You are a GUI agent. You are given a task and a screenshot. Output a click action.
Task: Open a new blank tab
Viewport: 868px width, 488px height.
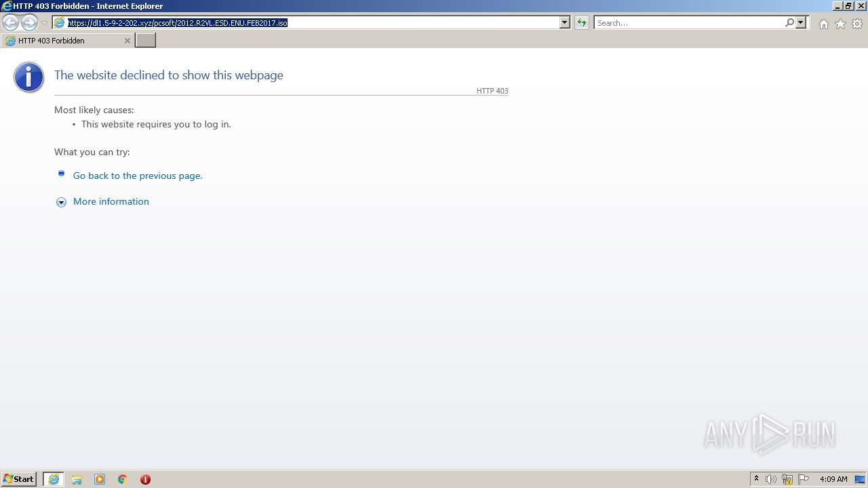[146, 41]
